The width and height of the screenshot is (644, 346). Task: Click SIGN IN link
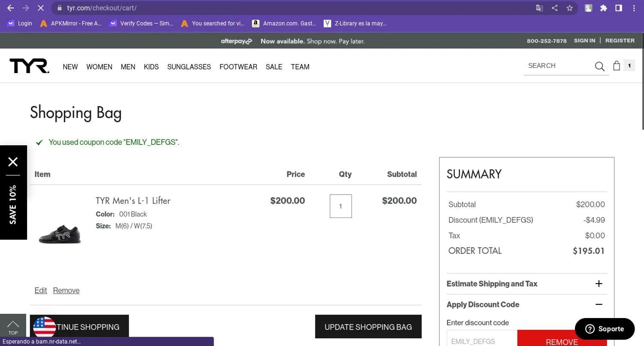[584, 40]
